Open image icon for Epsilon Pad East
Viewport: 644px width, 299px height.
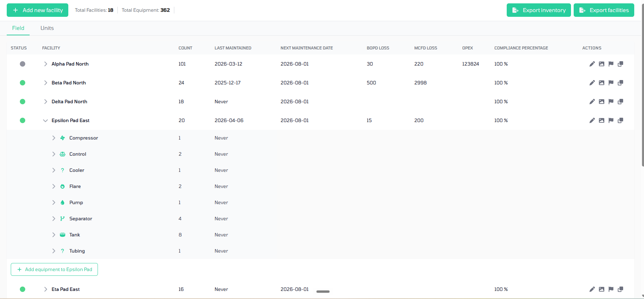(x=602, y=120)
